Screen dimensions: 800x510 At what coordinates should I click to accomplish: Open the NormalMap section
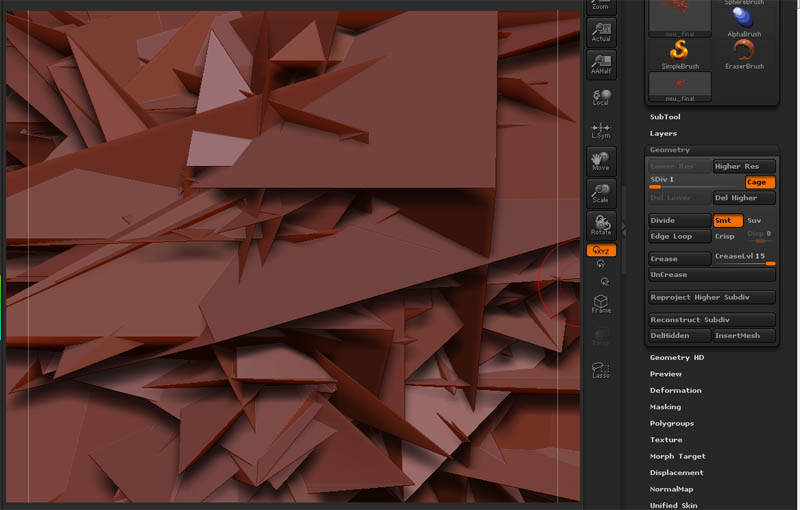coord(671,489)
